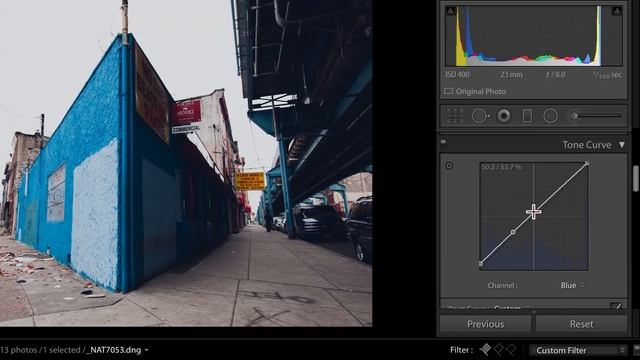
Task: Filter by flagged status flag icon
Action: point(485,349)
